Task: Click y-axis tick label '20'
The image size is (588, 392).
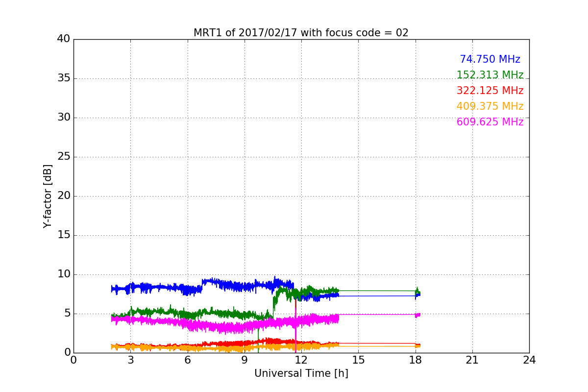Action: [x=64, y=196]
